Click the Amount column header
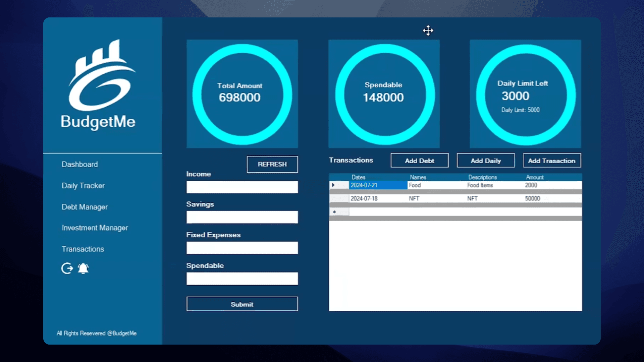Viewport: 644px width, 362px height. pos(553,177)
